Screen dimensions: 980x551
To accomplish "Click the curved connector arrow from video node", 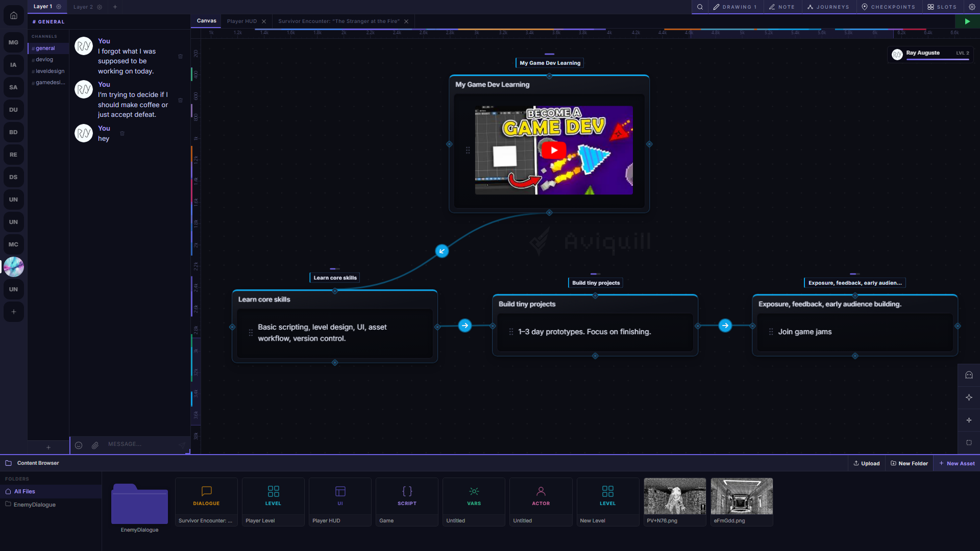I will click(442, 251).
